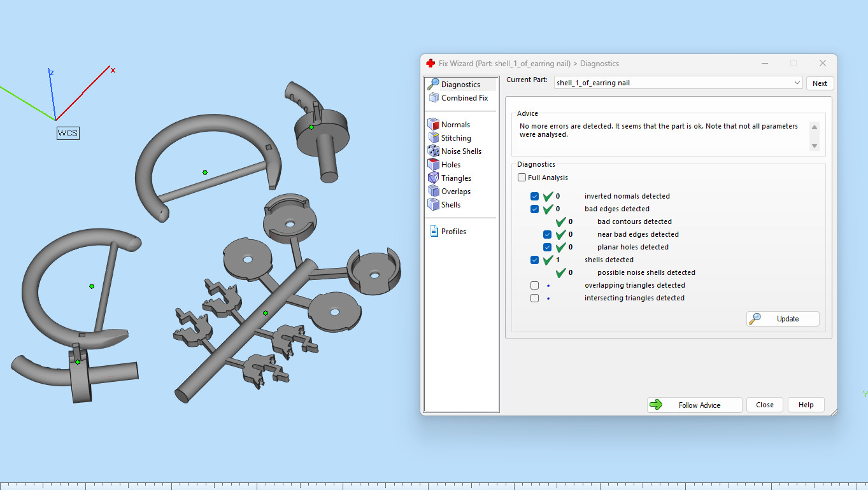Click the Next button

click(x=820, y=83)
